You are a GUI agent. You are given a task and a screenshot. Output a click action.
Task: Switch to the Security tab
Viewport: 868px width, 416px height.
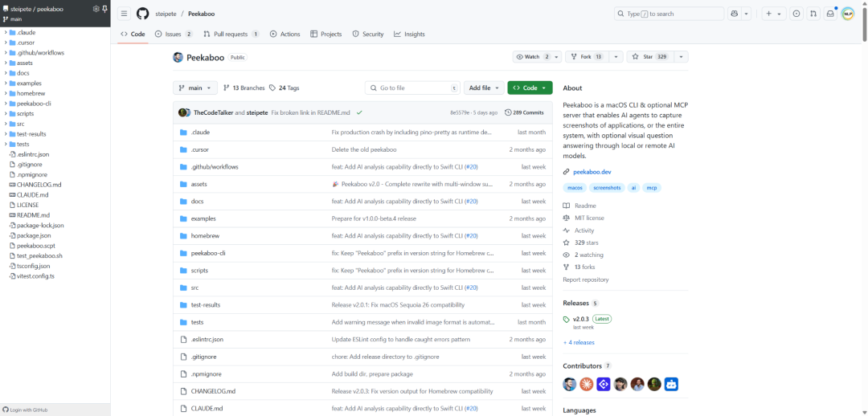[x=368, y=34]
